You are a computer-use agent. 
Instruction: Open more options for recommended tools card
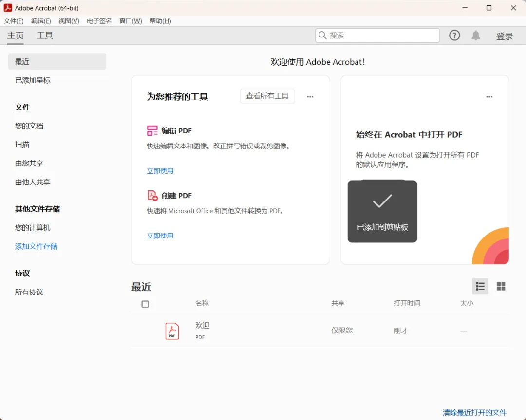pos(310,97)
